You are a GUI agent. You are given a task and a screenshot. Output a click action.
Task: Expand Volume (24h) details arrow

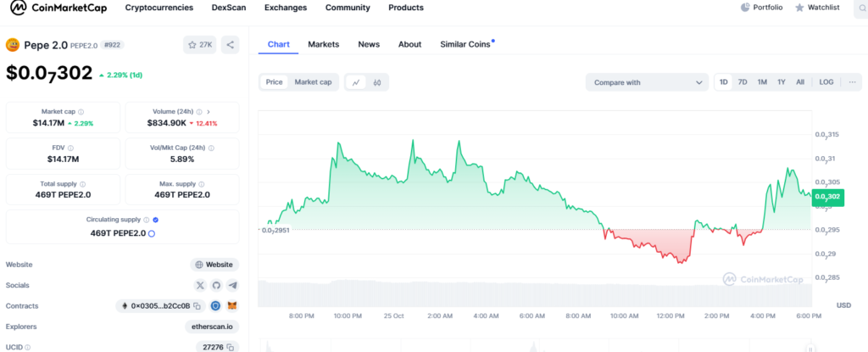pyautogui.click(x=209, y=112)
